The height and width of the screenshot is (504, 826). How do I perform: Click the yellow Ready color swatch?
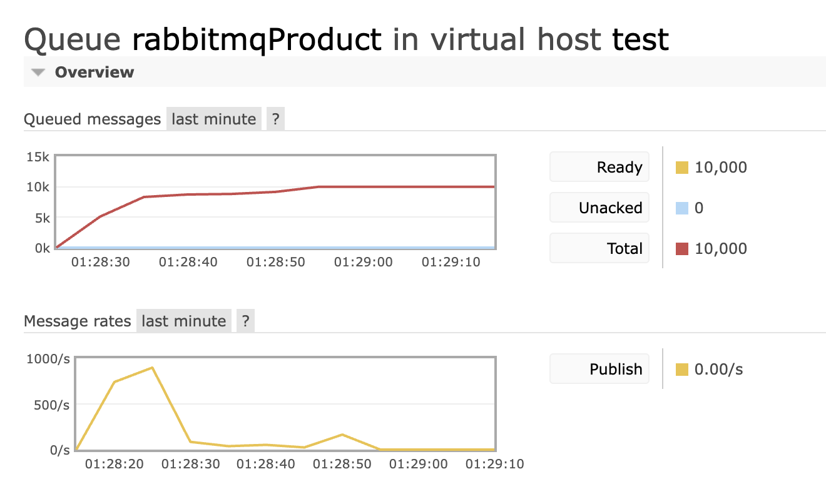point(682,168)
